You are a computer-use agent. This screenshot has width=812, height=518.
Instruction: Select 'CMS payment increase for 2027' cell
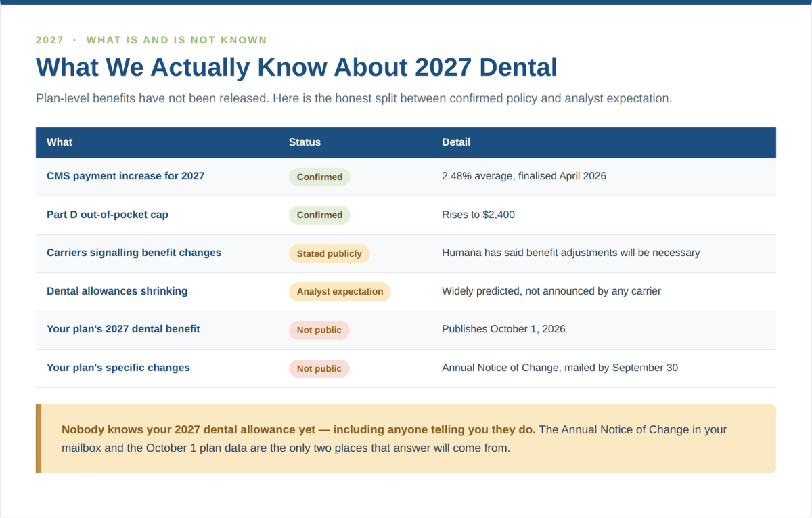click(x=126, y=176)
